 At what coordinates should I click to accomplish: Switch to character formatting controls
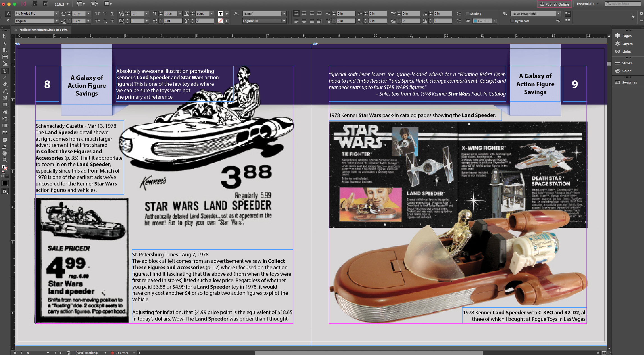pos(8,13)
